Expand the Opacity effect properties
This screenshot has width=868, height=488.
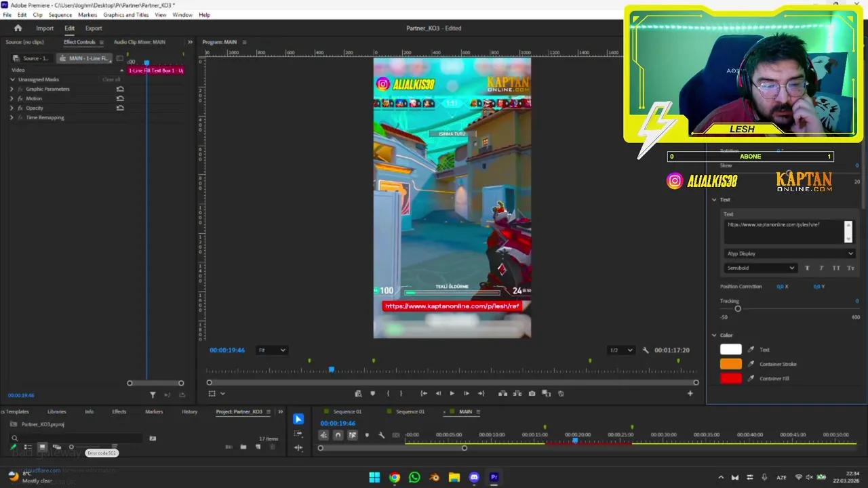click(12, 108)
